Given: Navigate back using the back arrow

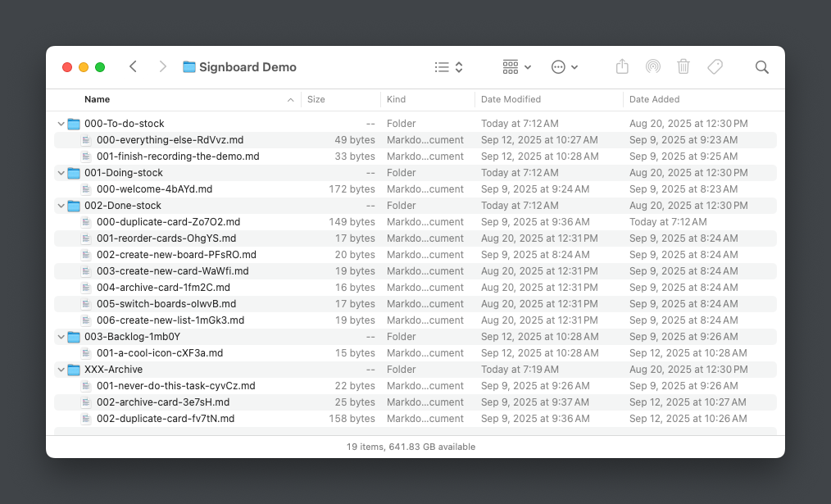Looking at the screenshot, I should 133,66.
